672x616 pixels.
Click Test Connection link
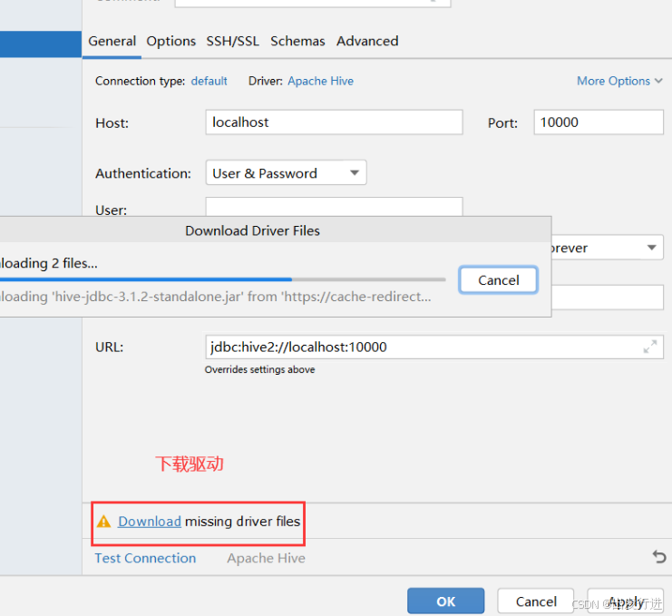tap(145, 558)
